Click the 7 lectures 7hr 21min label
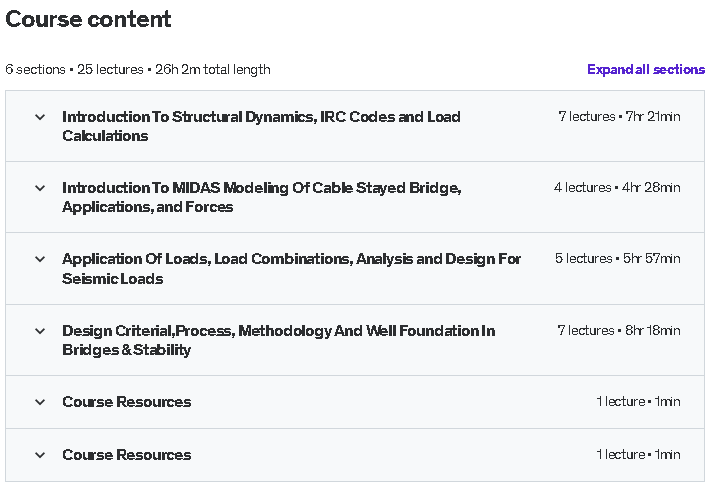 (619, 116)
